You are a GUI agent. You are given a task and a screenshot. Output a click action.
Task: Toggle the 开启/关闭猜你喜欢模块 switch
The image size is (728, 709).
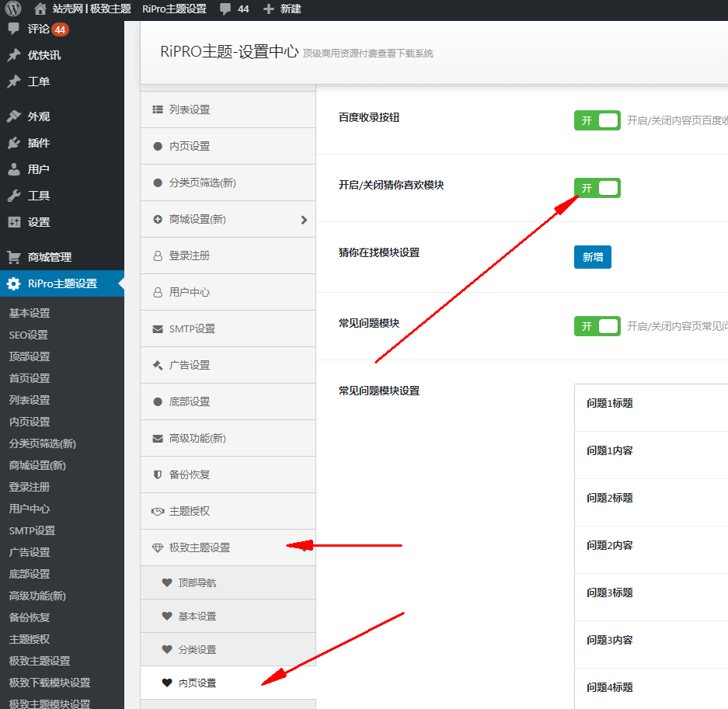click(x=597, y=188)
